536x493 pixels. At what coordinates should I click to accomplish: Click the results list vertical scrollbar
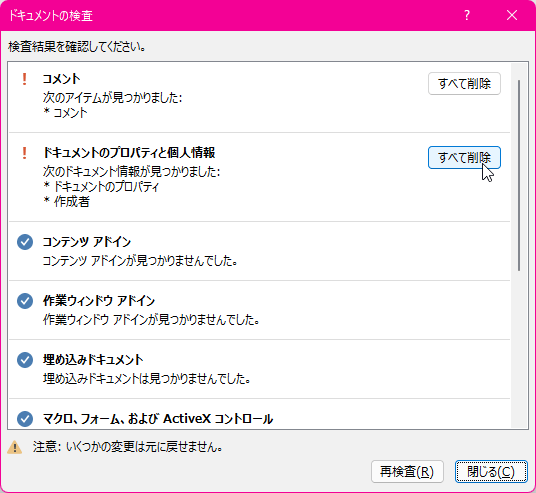point(519,176)
